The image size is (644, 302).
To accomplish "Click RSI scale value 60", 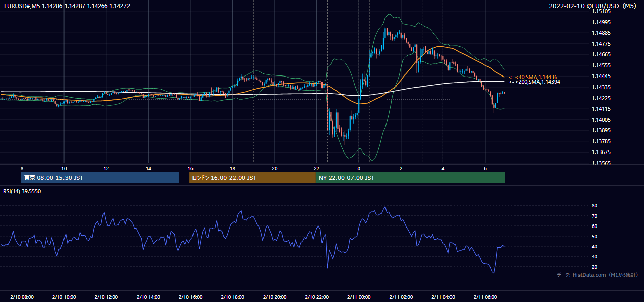I will [595, 226].
